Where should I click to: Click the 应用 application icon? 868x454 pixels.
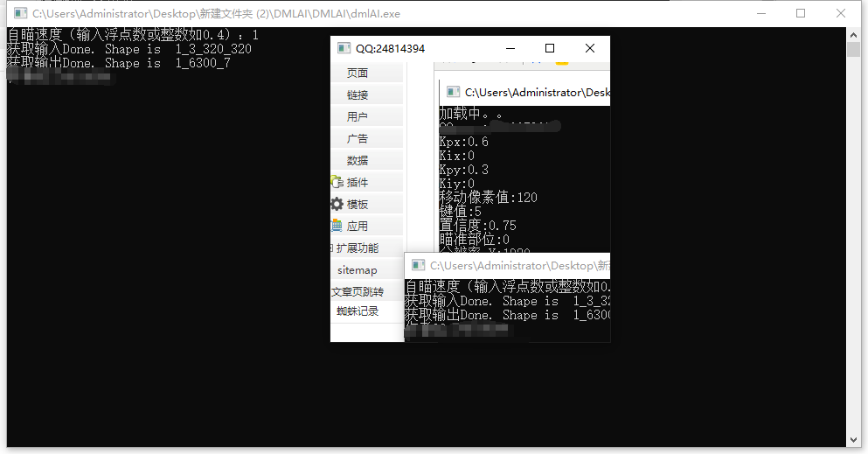[x=337, y=226]
